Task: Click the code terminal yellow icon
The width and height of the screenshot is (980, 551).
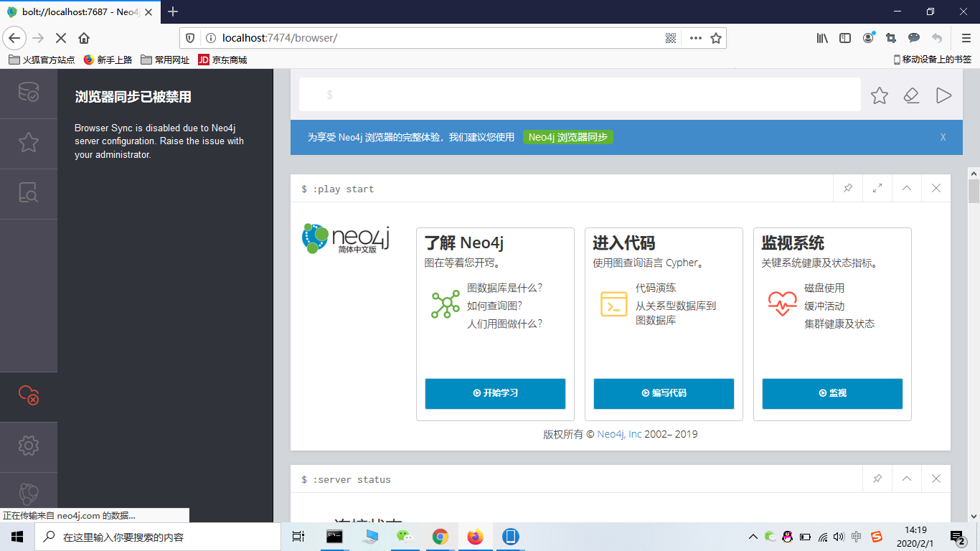Action: [x=614, y=304]
